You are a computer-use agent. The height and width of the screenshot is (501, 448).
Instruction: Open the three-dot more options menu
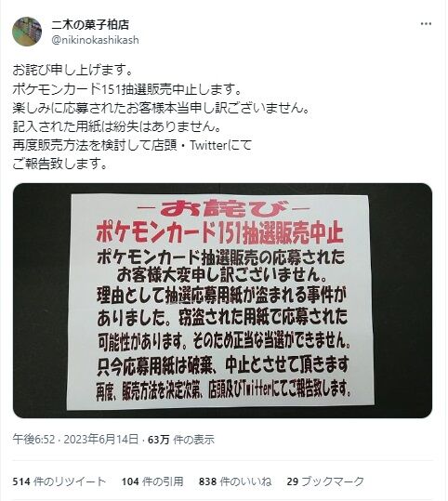[426, 24]
